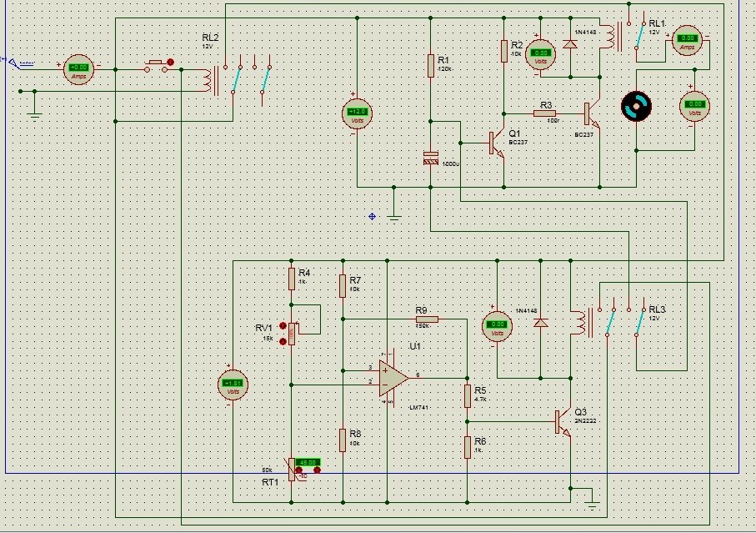This screenshot has height=533, width=756.
Task: Click the DC motor symbol
Action: (x=637, y=106)
